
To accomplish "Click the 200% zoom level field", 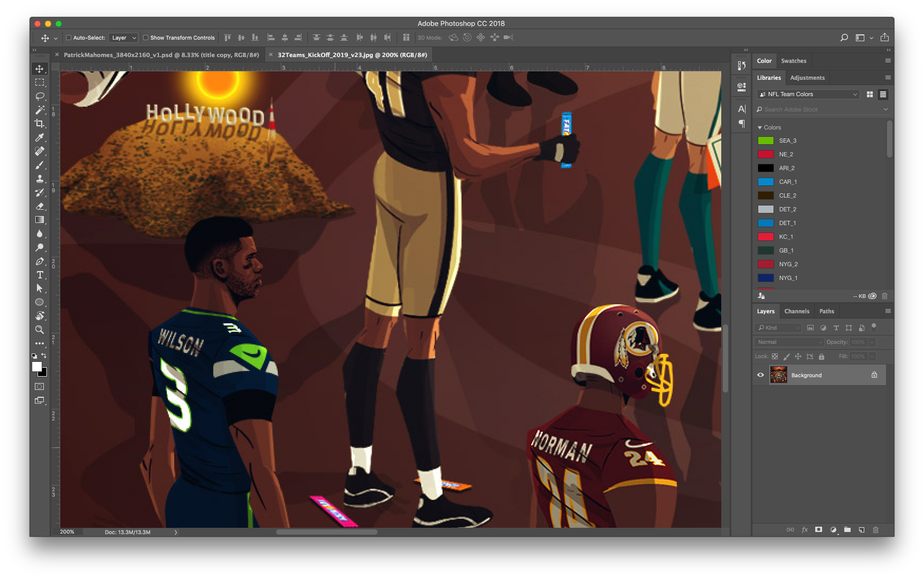I will pyautogui.click(x=67, y=532).
